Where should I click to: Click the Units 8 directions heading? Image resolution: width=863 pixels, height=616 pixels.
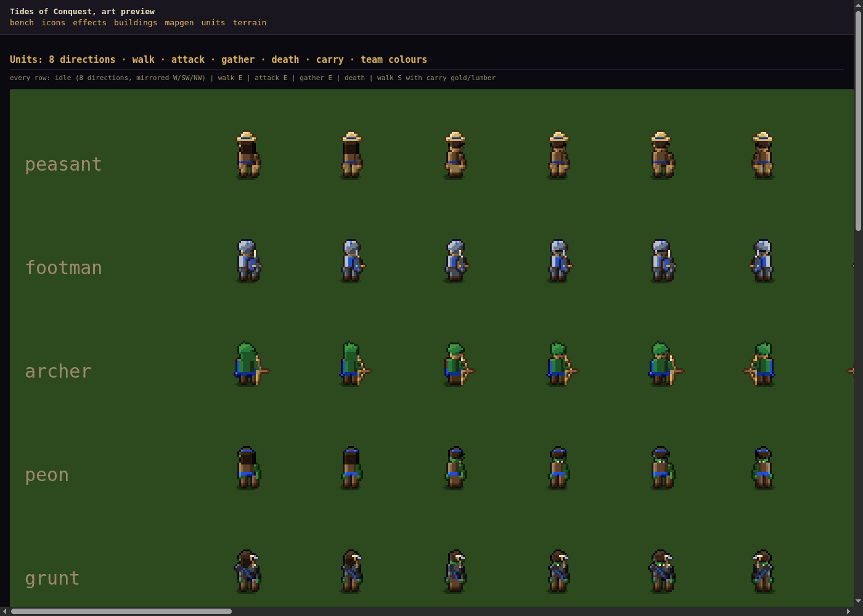pos(218,59)
